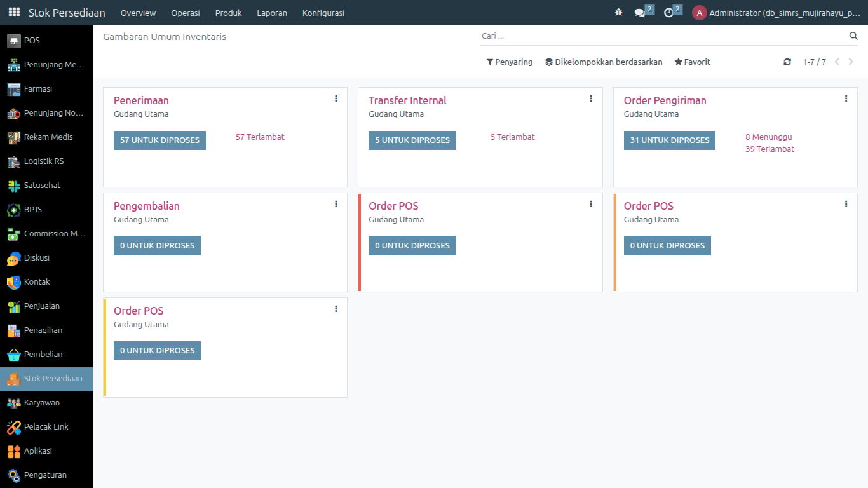This screenshot has height=488, width=868.
Task: Open the conversations chat icon
Action: click(640, 13)
